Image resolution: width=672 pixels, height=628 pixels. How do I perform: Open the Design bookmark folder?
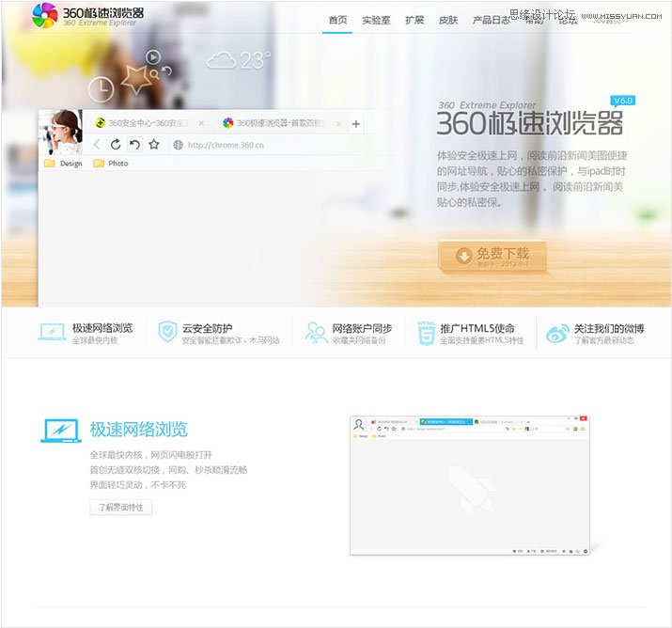(x=63, y=164)
